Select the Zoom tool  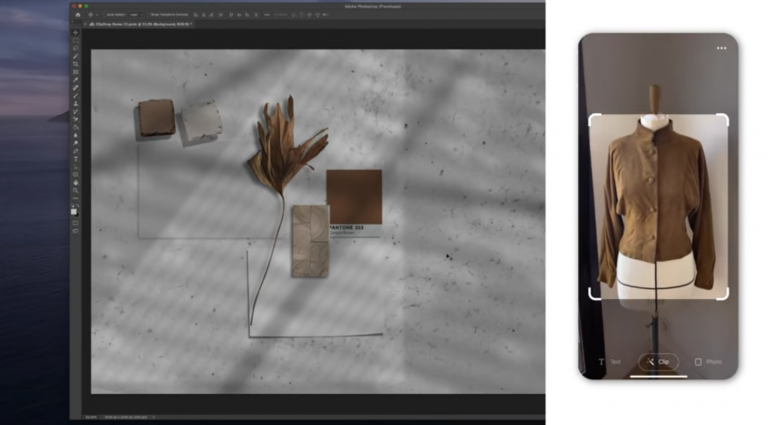click(x=75, y=190)
